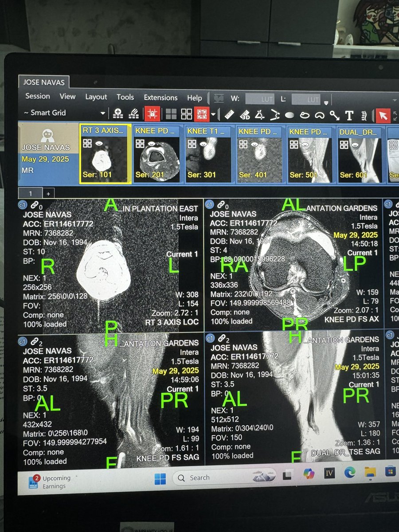
Task: Click the grid icon on series 301 thumbnail
Action: (192, 143)
